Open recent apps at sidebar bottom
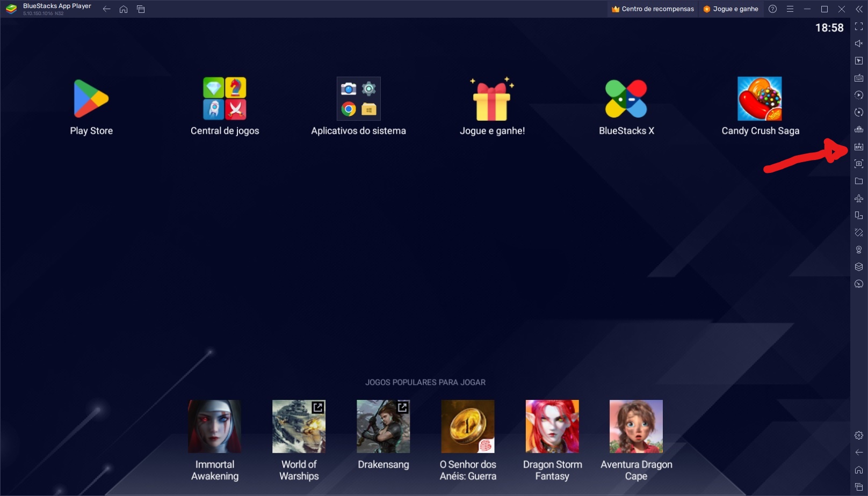This screenshot has height=496, width=868. pos(859,487)
